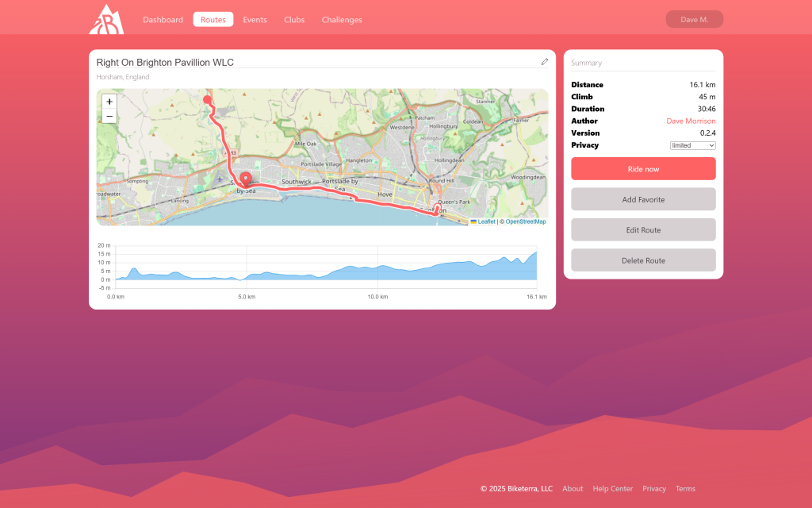Click the elevation profile chart
The width and height of the screenshot is (812, 508).
[x=325, y=270]
